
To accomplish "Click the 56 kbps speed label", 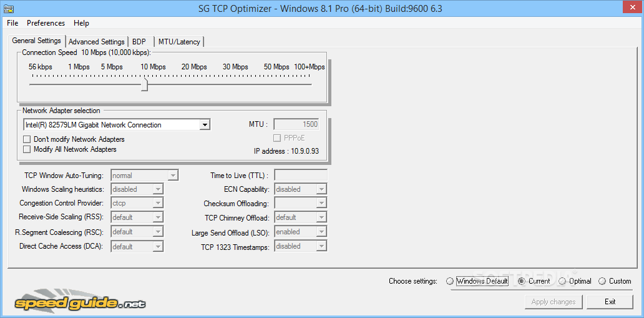I will [x=40, y=67].
